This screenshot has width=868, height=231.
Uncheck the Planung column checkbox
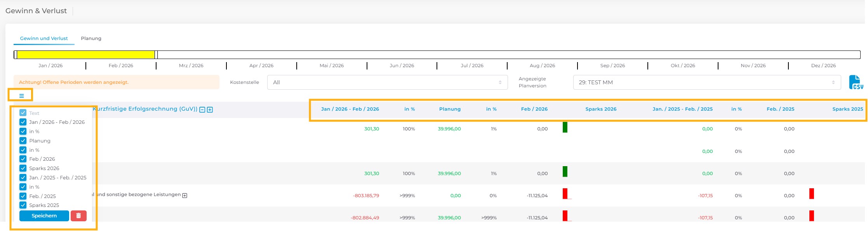(23, 141)
